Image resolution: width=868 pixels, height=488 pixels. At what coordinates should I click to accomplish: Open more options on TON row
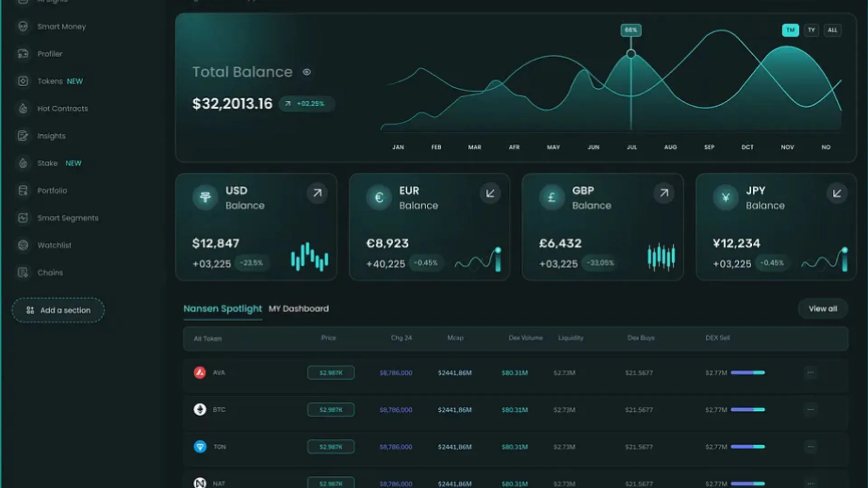tap(810, 446)
